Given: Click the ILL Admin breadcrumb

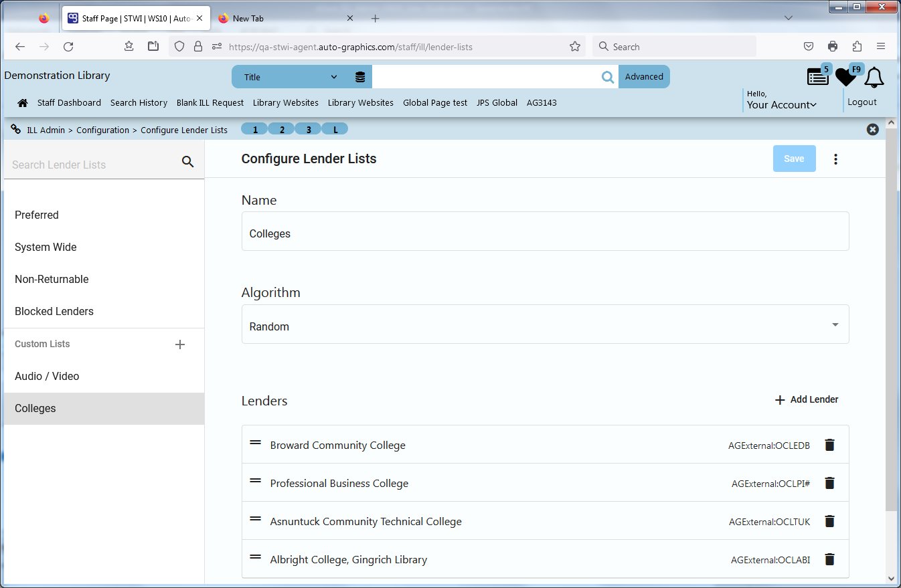Looking at the screenshot, I should (46, 130).
